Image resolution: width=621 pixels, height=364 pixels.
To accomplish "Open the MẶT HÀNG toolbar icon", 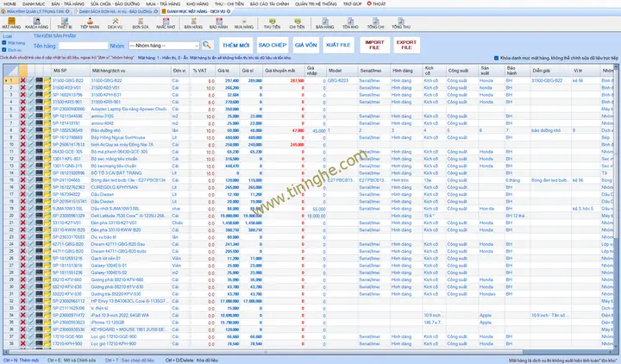I will [11, 23].
